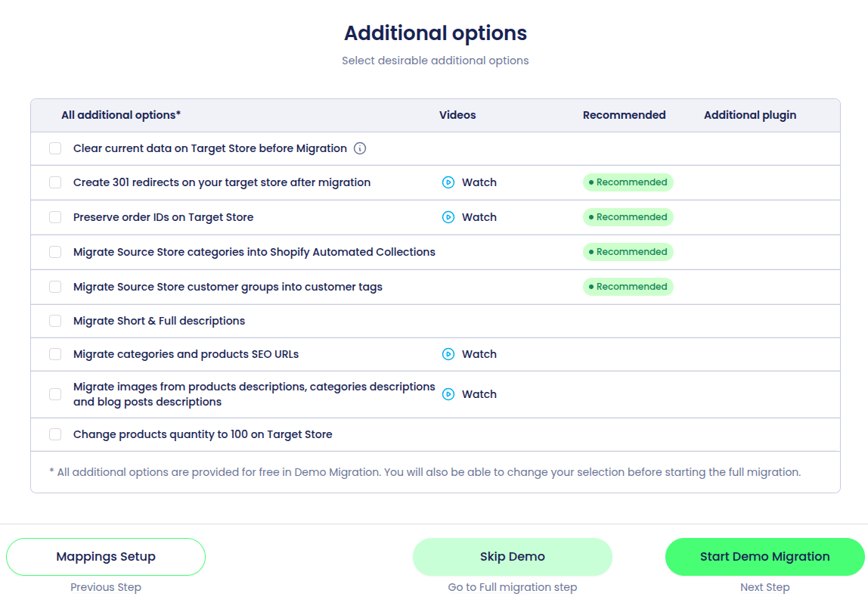Viewport: 868px width, 600px height.
Task: Open Watch link for SEO URLs migration
Action: [x=479, y=354]
